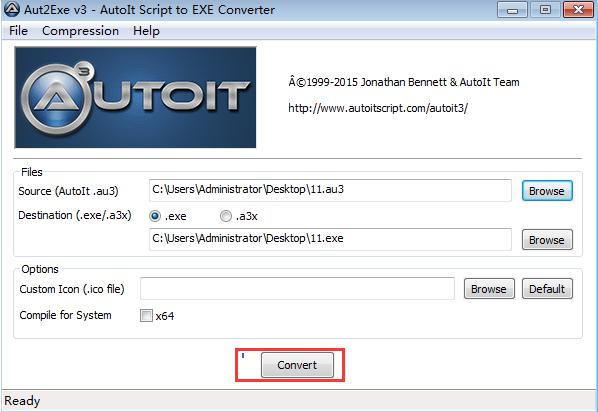Open the autoitscript.com website link
Image resolution: width=598 pixels, height=412 pixels.
(x=378, y=108)
